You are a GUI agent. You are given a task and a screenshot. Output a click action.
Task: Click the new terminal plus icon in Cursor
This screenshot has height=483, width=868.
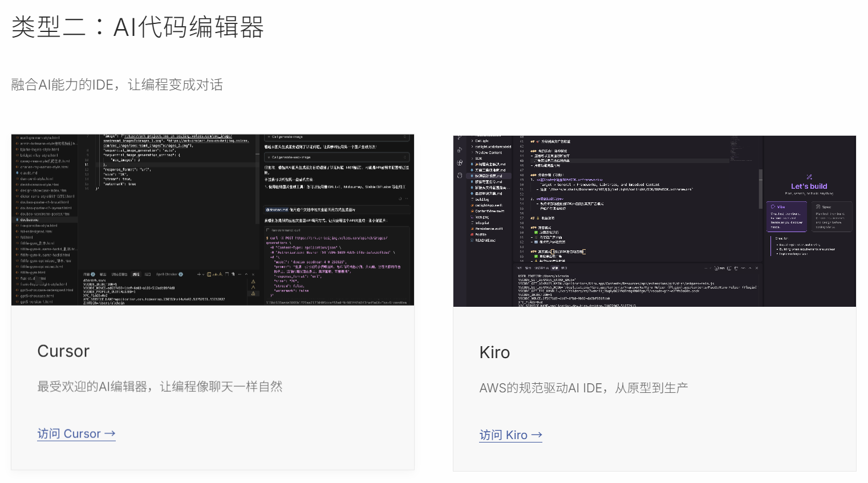199,274
